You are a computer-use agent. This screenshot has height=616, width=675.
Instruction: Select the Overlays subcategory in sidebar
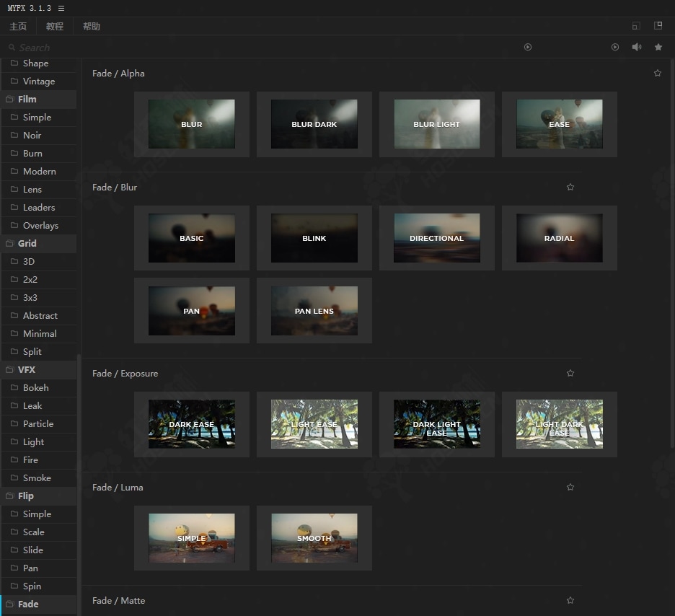(40, 226)
